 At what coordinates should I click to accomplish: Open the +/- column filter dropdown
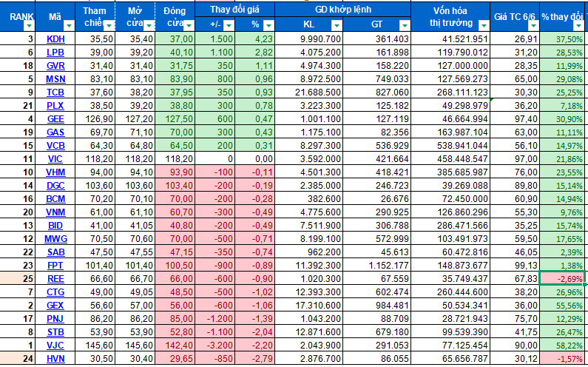pos(229,25)
